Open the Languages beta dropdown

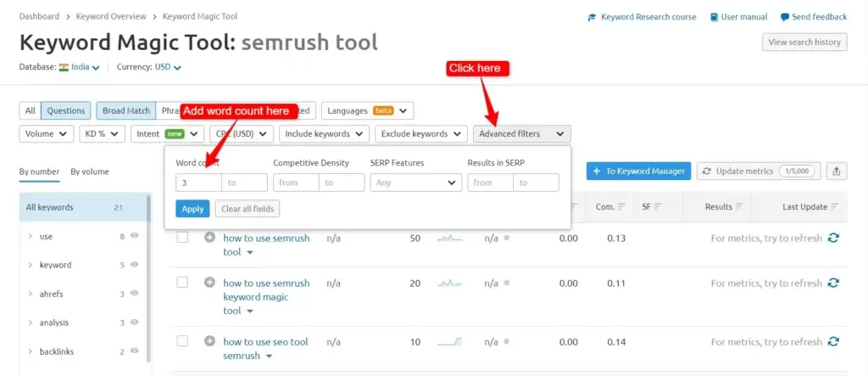pos(368,110)
